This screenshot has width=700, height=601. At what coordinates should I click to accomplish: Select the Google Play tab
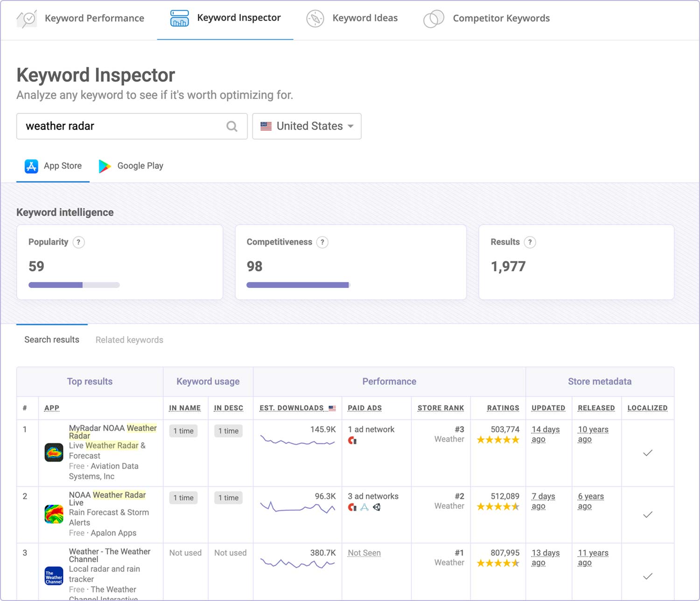(131, 166)
